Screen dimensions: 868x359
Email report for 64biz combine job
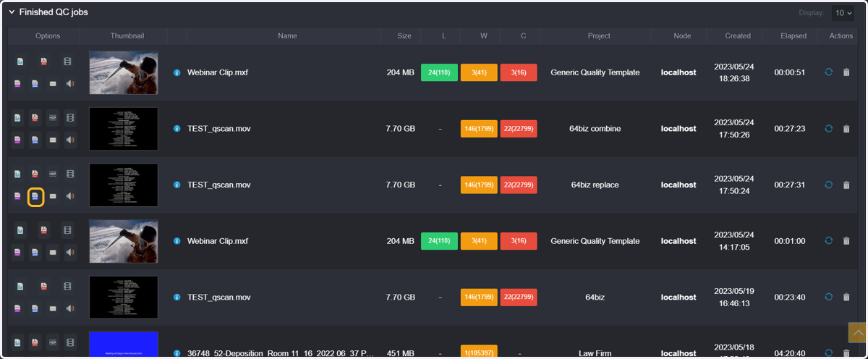[x=53, y=140]
